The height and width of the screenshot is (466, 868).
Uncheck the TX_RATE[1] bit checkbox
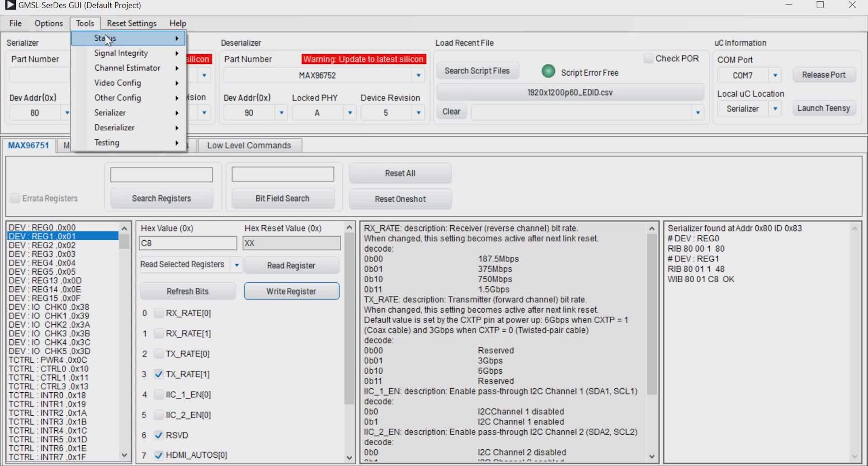(159, 374)
